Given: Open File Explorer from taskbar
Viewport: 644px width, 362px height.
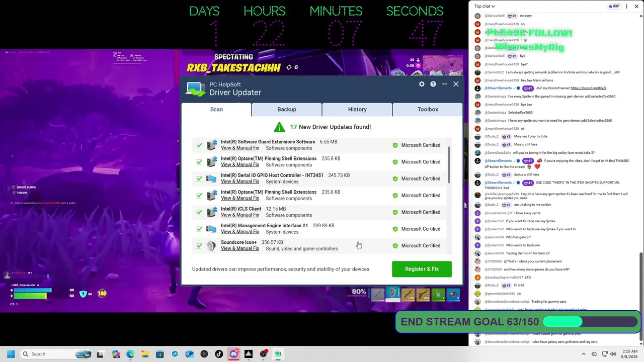Looking at the screenshot, I should [145, 354].
